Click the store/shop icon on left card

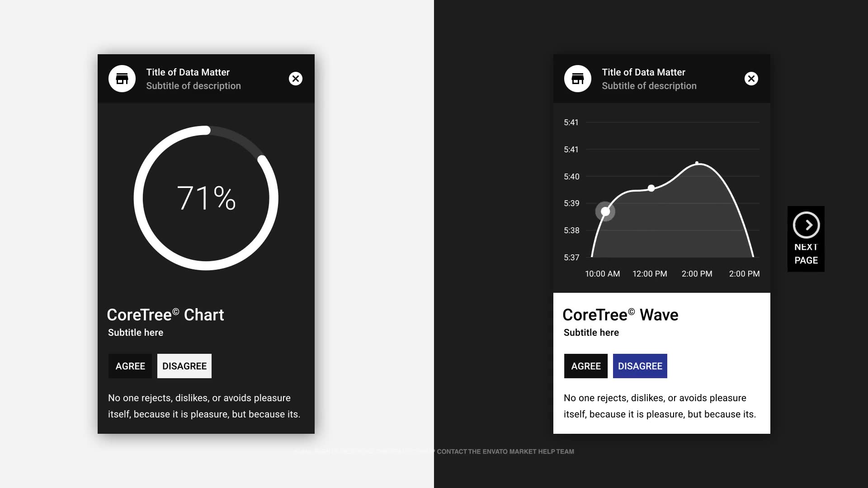[x=122, y=78]
